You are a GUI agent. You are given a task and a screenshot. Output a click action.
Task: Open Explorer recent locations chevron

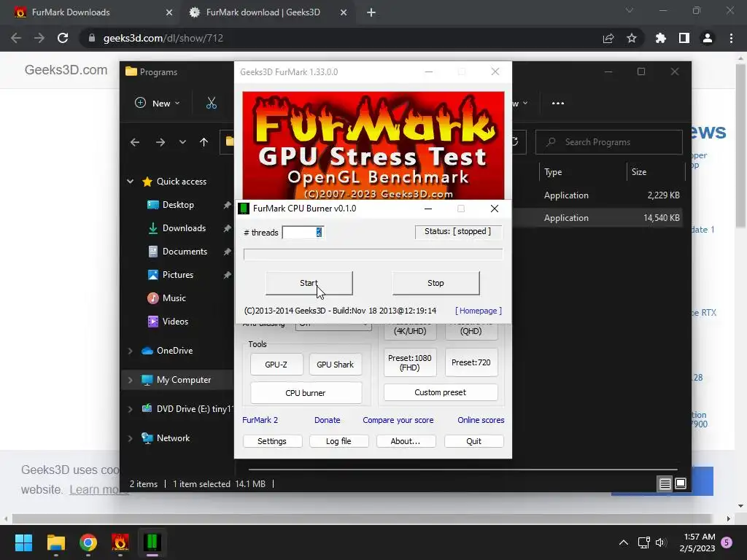tap(182, 142)
